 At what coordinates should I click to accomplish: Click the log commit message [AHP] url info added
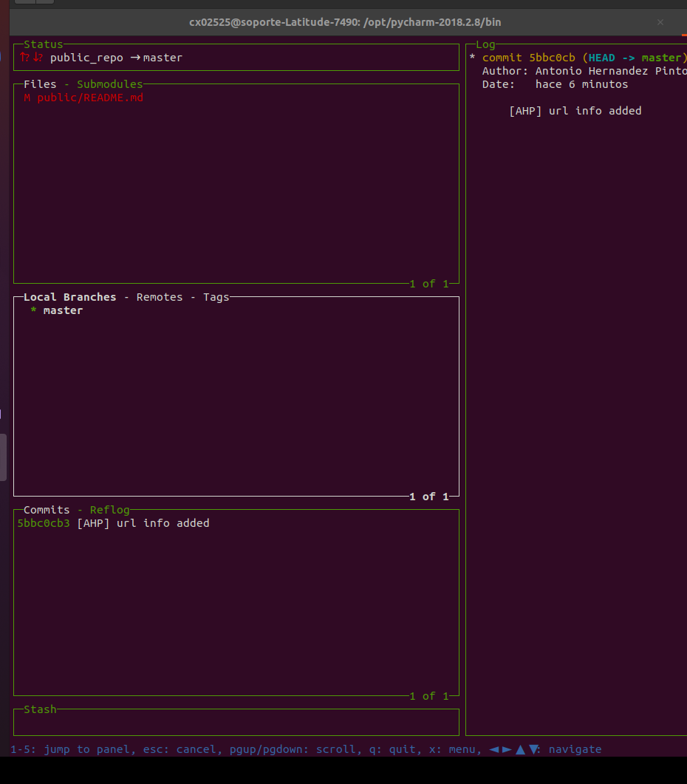[575, 111]
